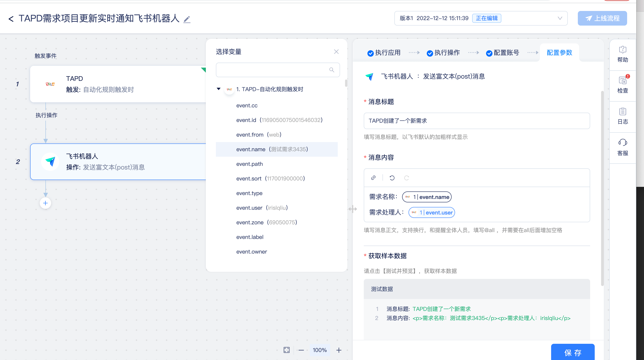
Task: Select variable event.cc
Action: tap(277, 105)
